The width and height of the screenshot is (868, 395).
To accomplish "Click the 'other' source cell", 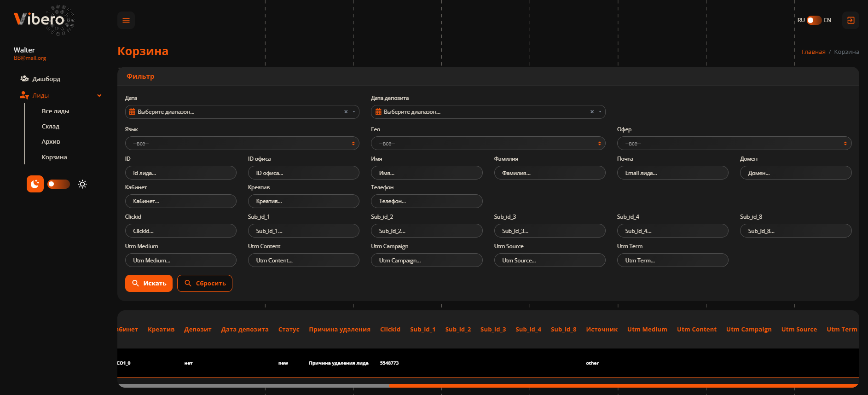I will coord(592,363).
